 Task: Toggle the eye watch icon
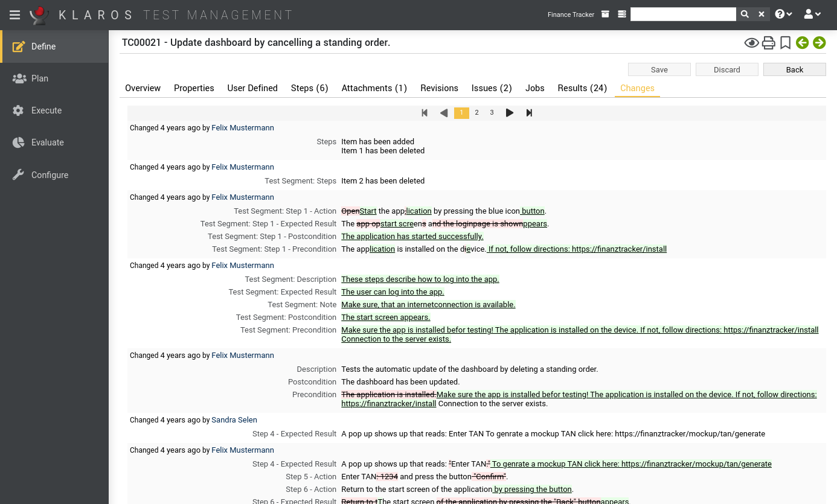click(751, 43)
